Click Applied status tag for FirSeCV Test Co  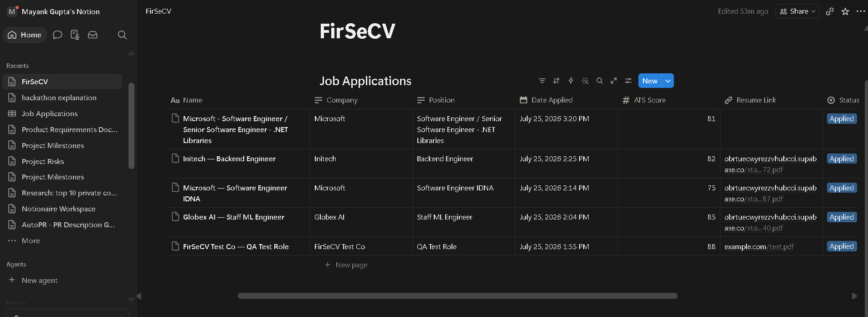pos(842,246)
